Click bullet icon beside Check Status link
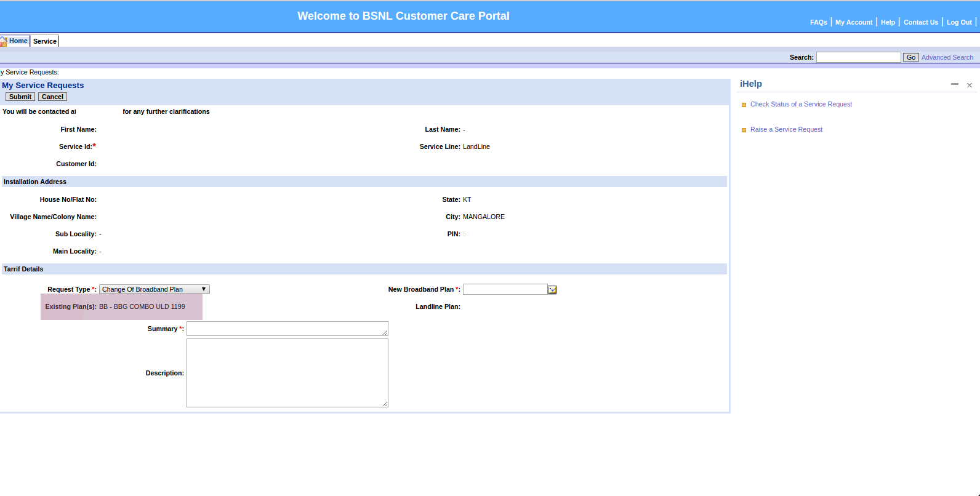 (x=744, y=105)
